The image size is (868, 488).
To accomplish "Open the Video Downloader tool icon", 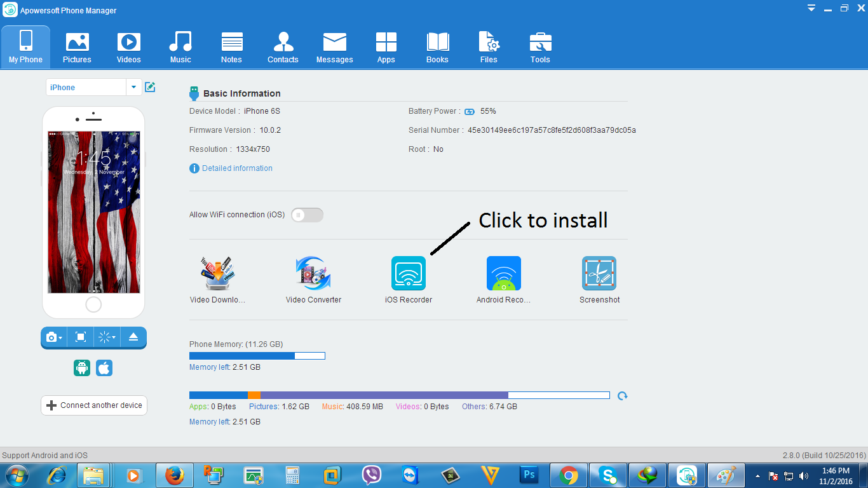I will pyautogui.click(x=217, y=273).
